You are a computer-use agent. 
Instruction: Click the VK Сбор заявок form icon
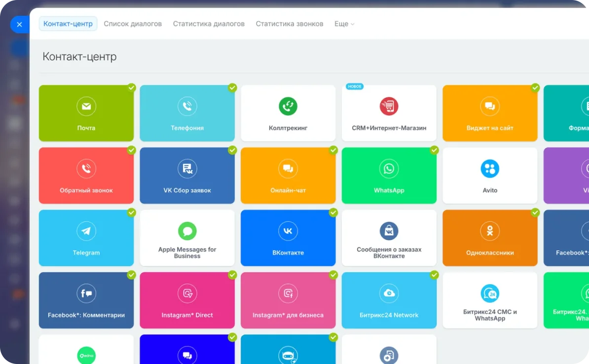click(187, 169)
